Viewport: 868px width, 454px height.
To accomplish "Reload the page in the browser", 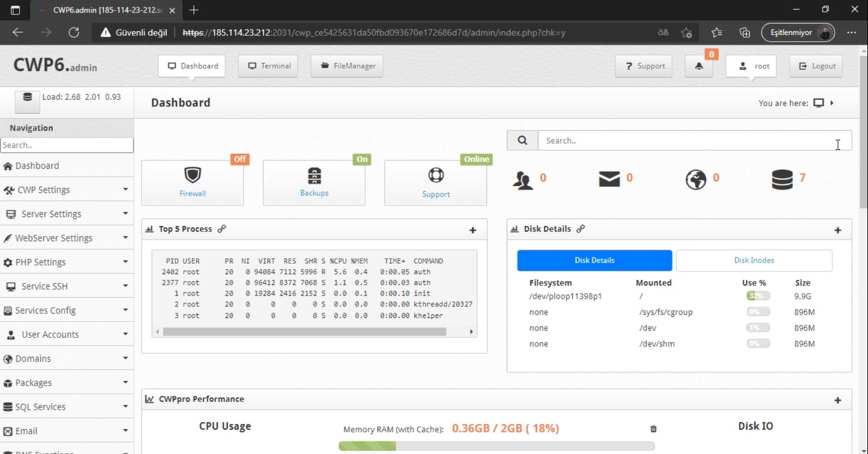I will (74, 32).
